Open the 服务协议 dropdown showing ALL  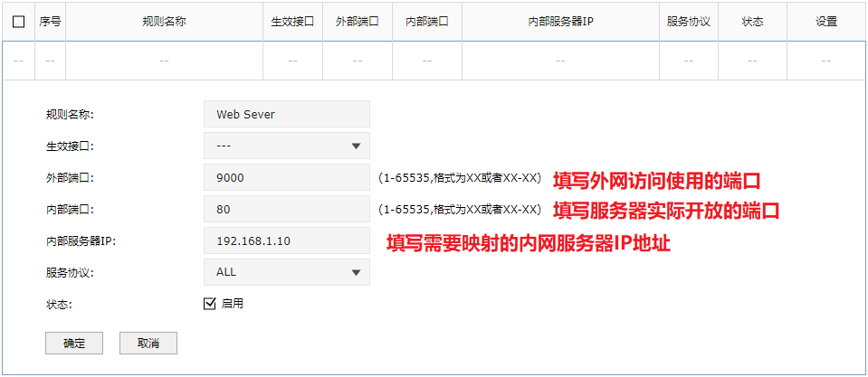point(287,272)
